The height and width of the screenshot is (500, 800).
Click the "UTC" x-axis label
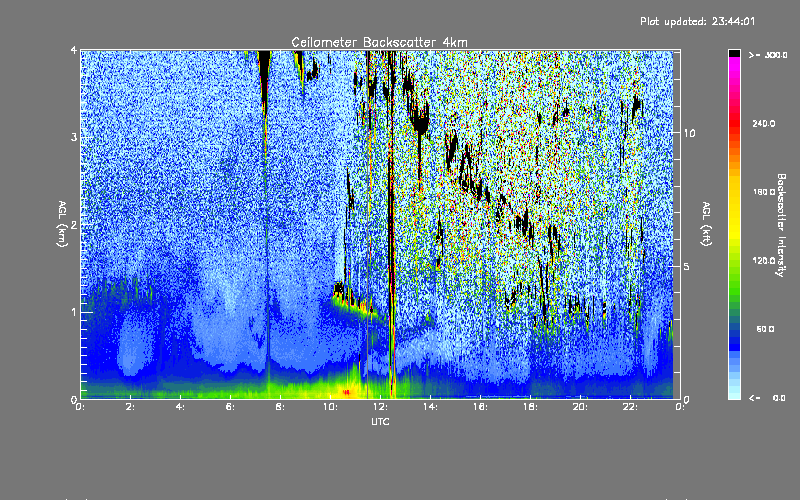380,421
